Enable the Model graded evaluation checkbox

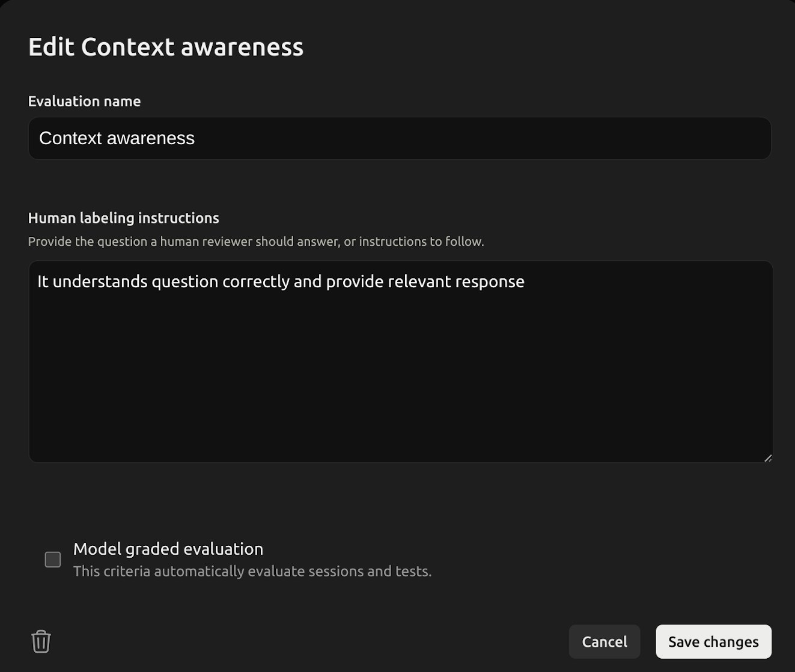click(53, 560)
